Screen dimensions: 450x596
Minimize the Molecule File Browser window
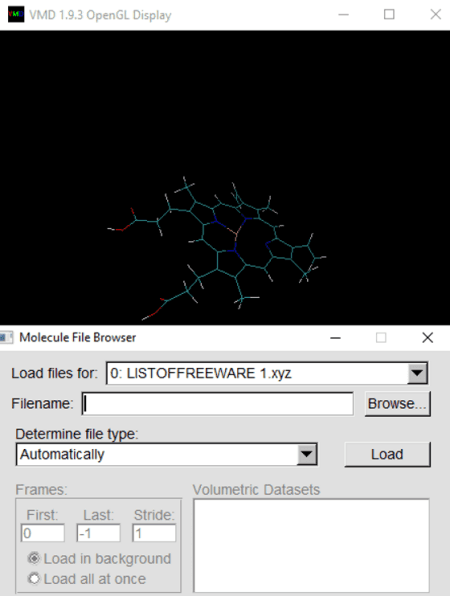pos(335,338)
